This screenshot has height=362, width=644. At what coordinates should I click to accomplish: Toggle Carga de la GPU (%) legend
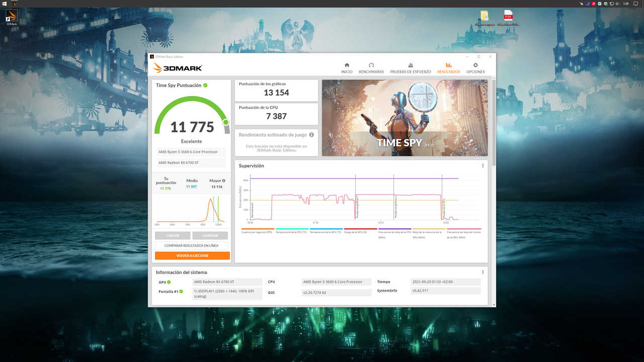pyautogui.click(x=360, y=232)
